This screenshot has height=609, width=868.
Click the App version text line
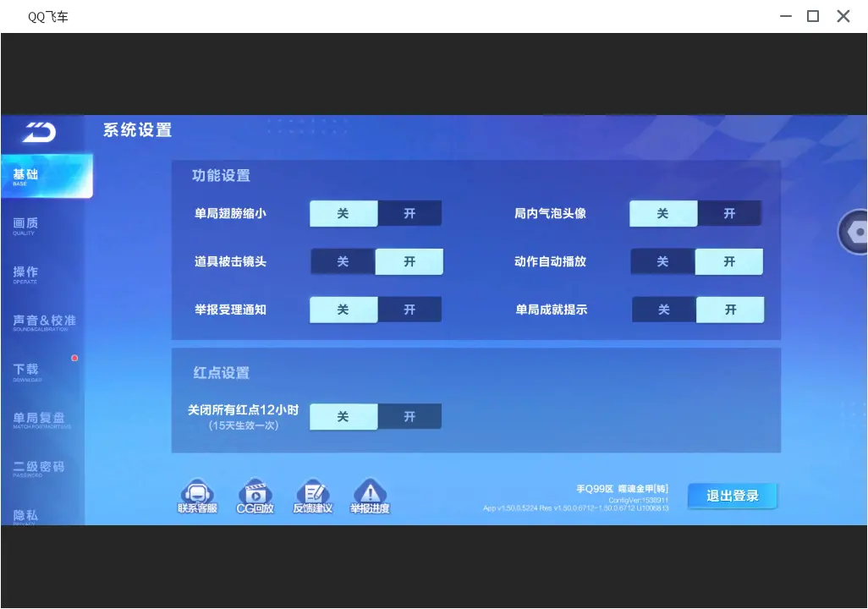point(576,508)
